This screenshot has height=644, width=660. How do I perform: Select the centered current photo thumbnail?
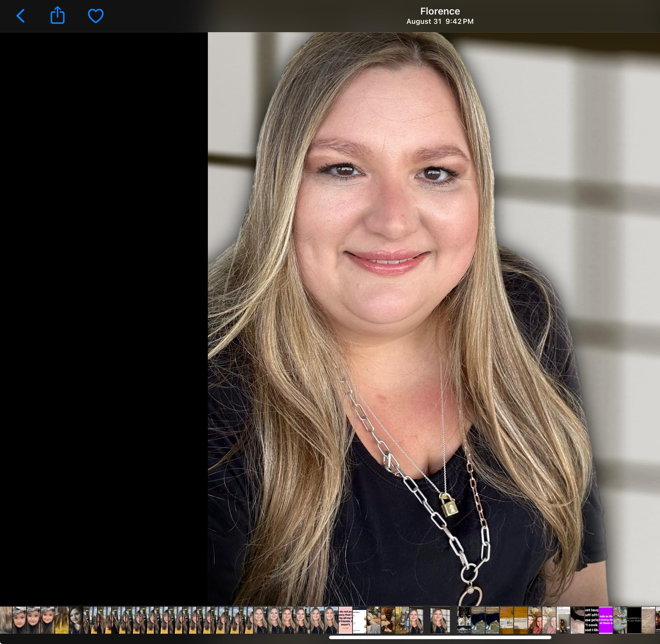(x=440, y=620)
